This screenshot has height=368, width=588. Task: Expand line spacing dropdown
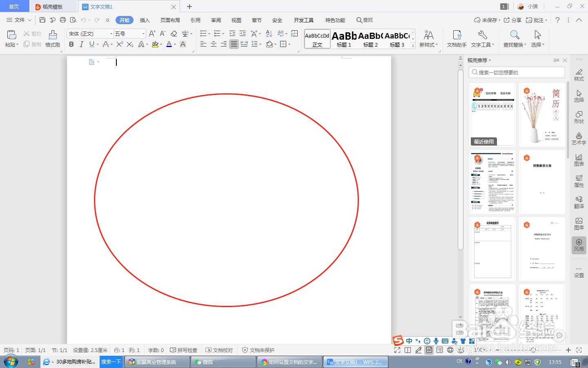tap(261, 45)
